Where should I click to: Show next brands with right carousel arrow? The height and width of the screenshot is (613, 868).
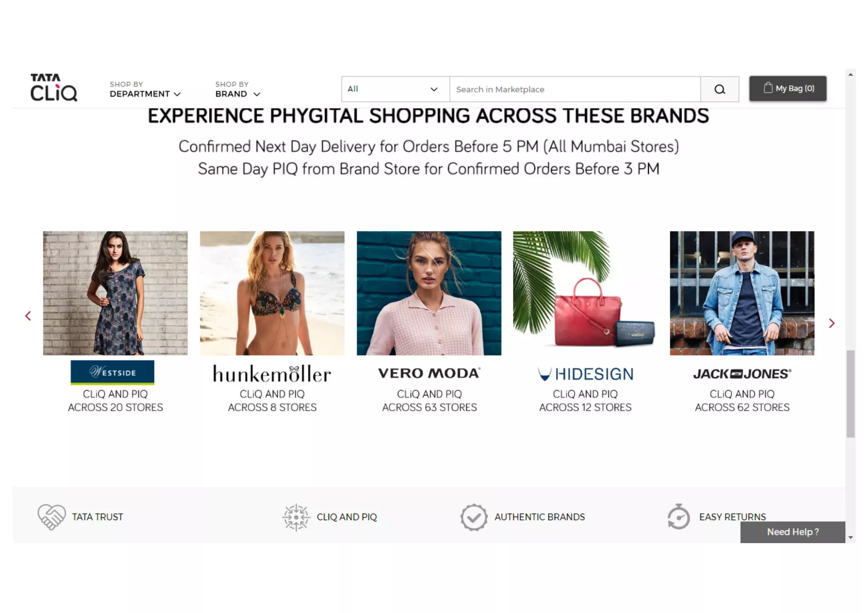click(832, 324)
